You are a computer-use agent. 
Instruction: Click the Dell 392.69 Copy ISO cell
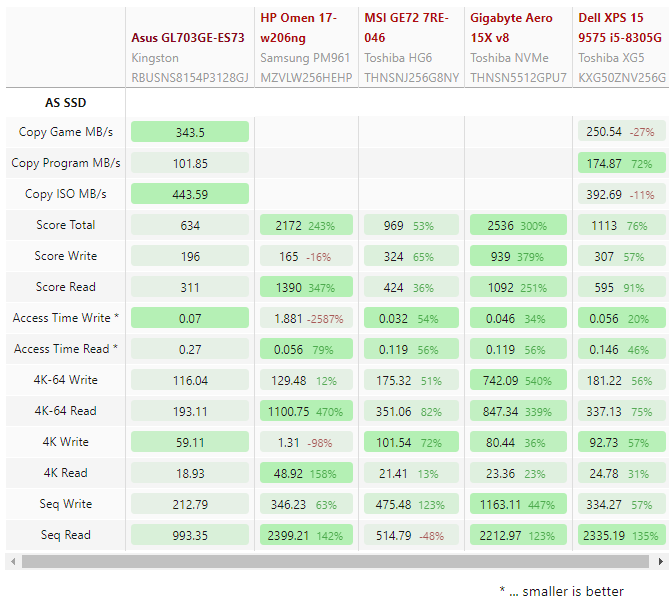pos(621,194)
